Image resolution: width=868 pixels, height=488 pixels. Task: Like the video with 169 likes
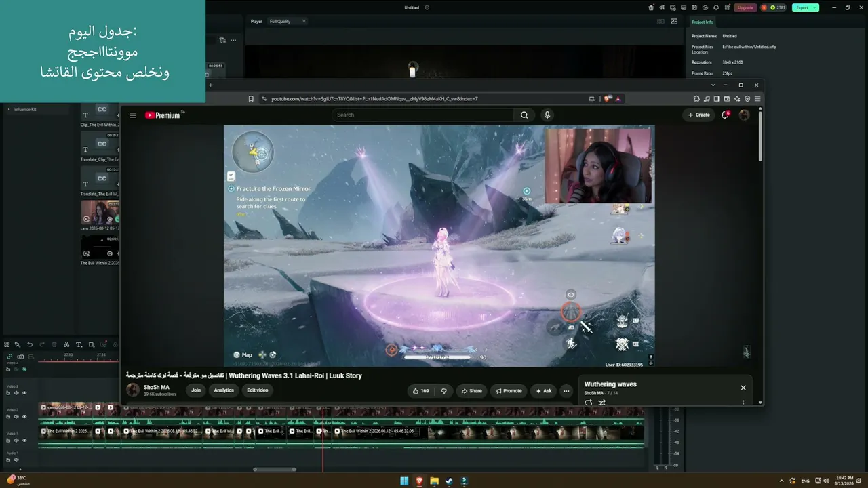point(421,391)
